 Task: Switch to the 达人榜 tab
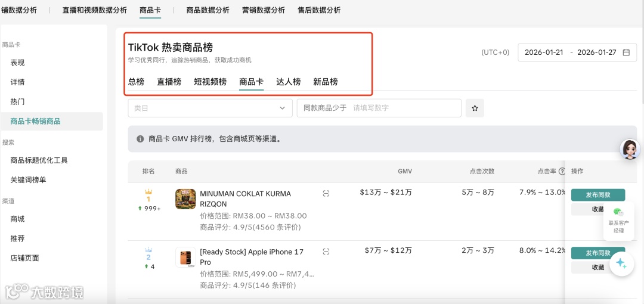coord(289,82)
